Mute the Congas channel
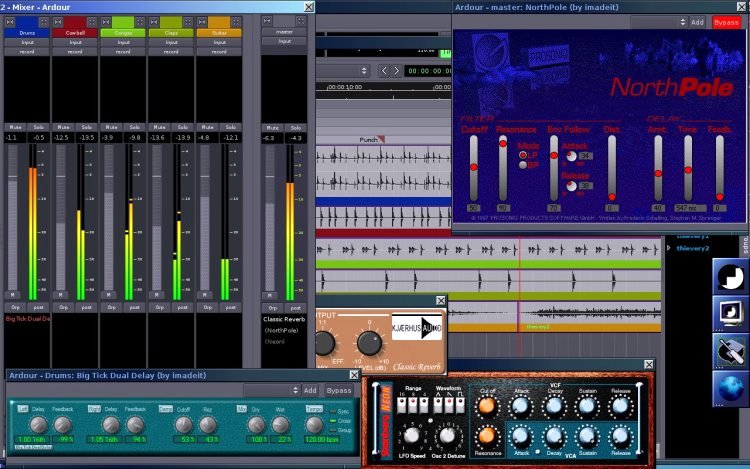Image resolution: width=750 pixels, height=469 pixels. coord(111,127)
